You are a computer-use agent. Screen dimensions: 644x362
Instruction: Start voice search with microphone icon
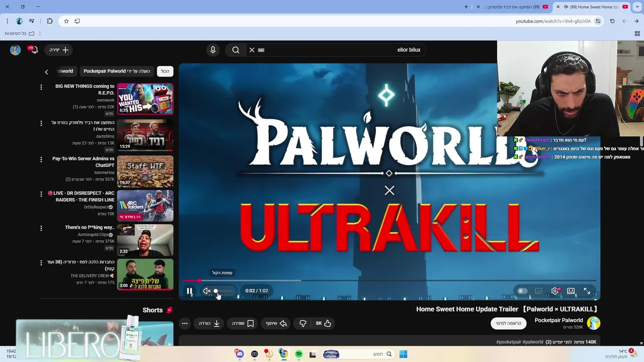[213, 50]
